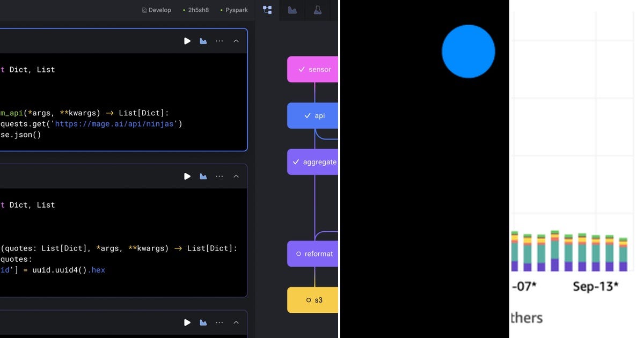This screenshot has width=644, height=338.
Task: Collapse the third code block
Action: 236,322
